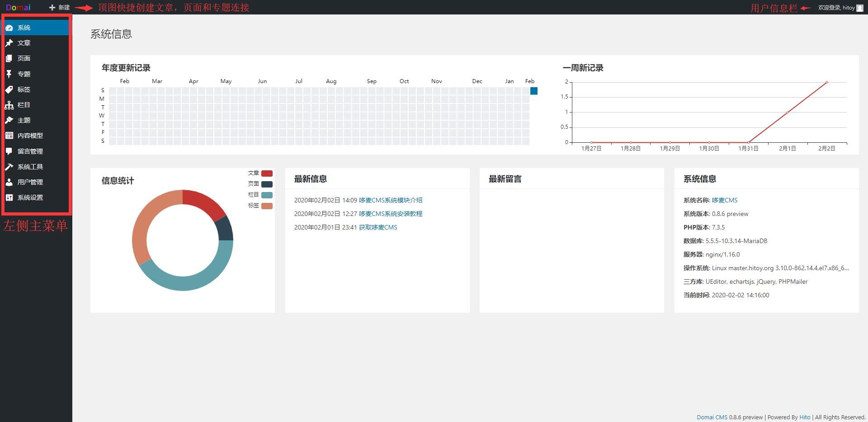
Task: Open article link 哆麦CMS系统安装教程
Action: [391, 214]
